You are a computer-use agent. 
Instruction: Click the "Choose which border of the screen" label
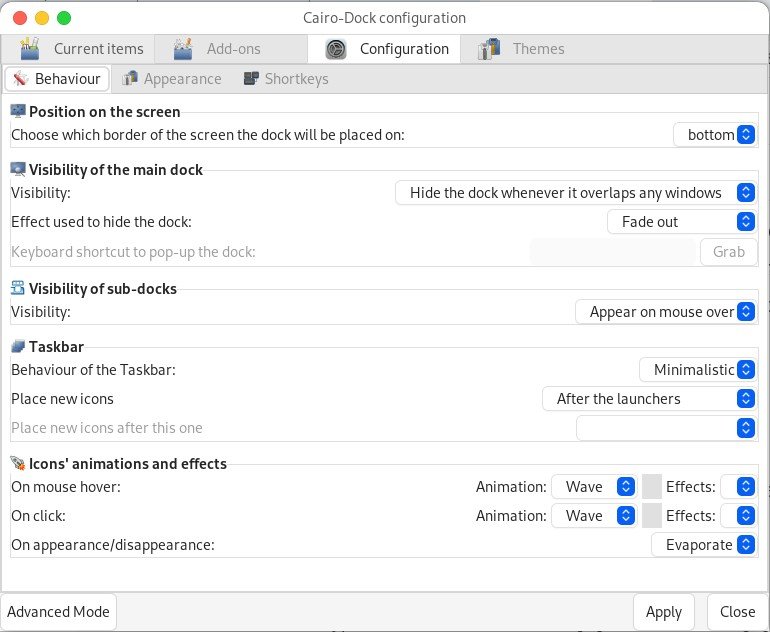tap(208, 135)
